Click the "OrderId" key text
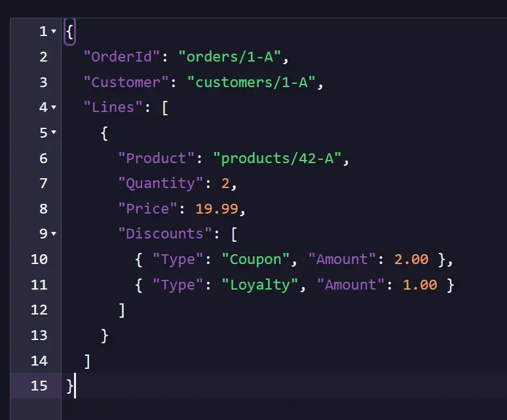This screenshot has width=507, height=420. click(x=122, y=57)
